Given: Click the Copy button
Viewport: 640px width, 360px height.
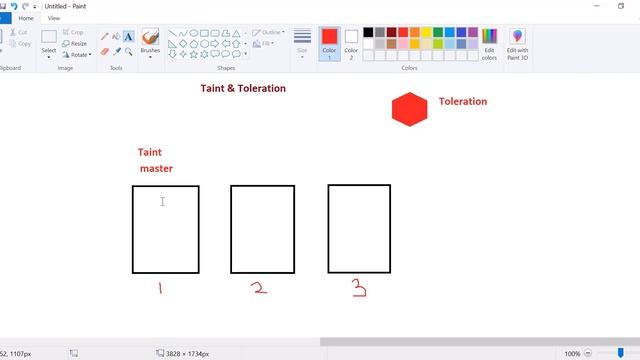Looking at the screenshot, I should point(20,43).
